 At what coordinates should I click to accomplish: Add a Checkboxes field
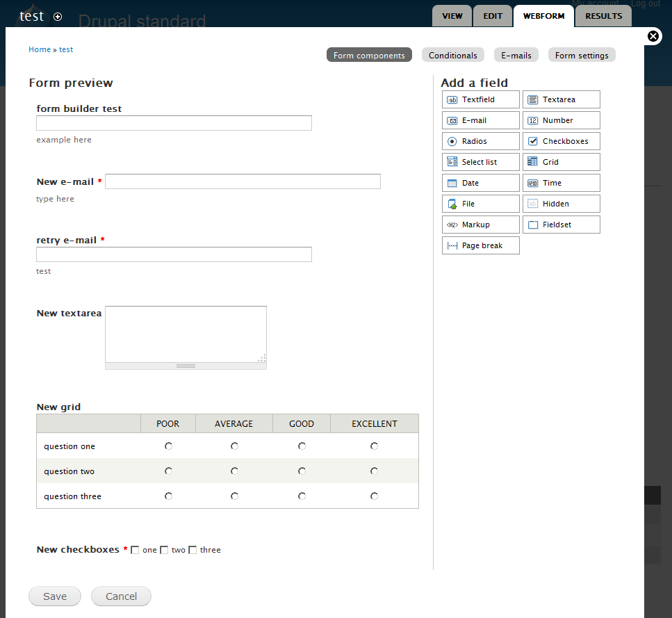point(561,141)
